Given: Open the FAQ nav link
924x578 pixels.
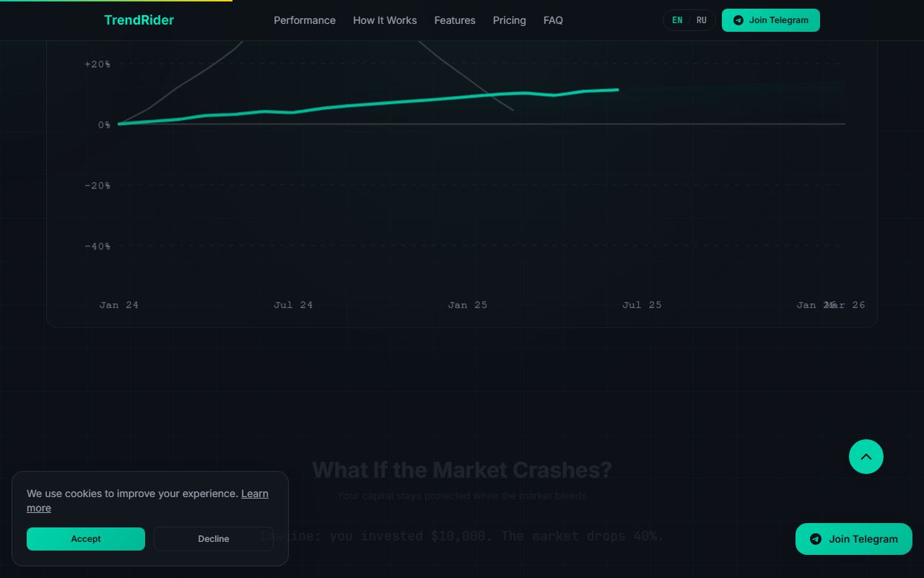Looking at the screenshot, I should (x=553, y=20).
